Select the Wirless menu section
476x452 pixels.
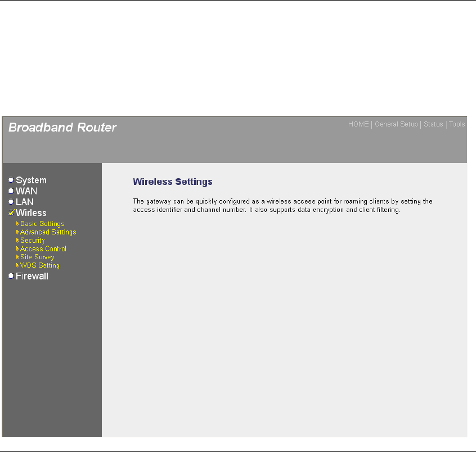pyautogui.click(x=31, y=213)
